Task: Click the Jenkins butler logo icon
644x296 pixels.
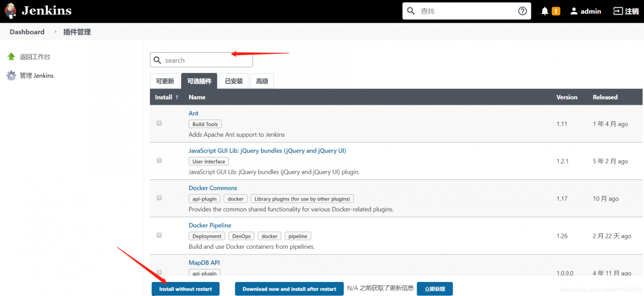Action: (11, 11)
